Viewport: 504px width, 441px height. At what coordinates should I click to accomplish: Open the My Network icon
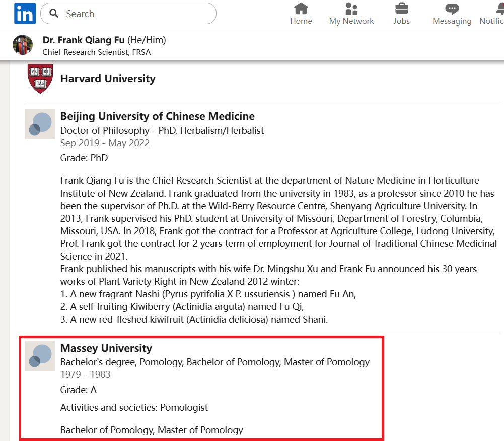(351, 9)
